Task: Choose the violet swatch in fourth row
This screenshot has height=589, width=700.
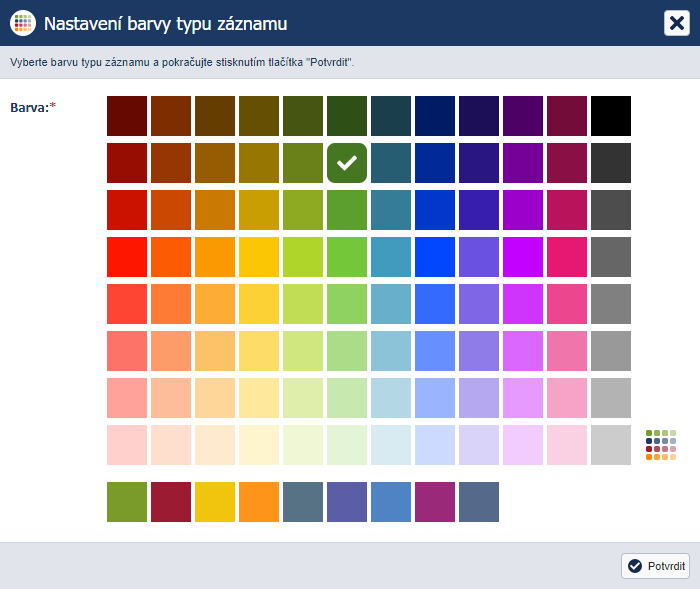Action: coord(479,257)
